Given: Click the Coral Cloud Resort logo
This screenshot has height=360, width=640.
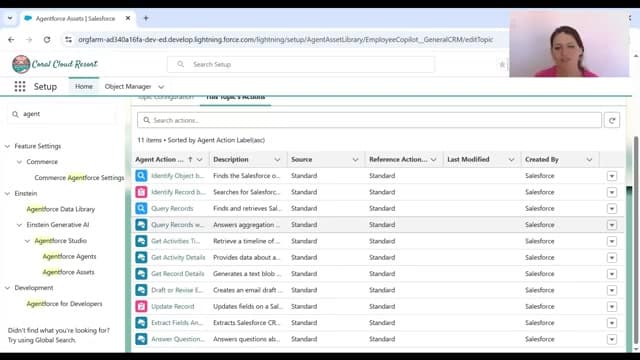Looking at the screenshot, I should click(x=55, y=64).
